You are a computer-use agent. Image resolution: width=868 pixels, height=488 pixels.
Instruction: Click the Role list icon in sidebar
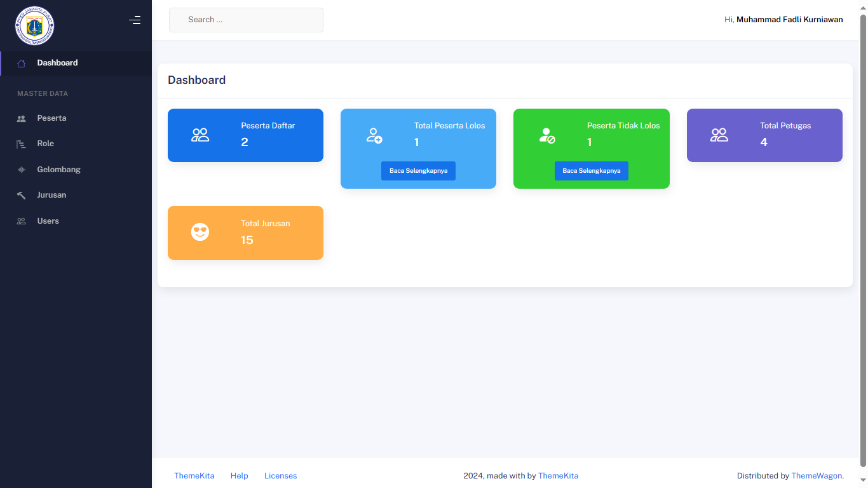[x=21, y=144]
